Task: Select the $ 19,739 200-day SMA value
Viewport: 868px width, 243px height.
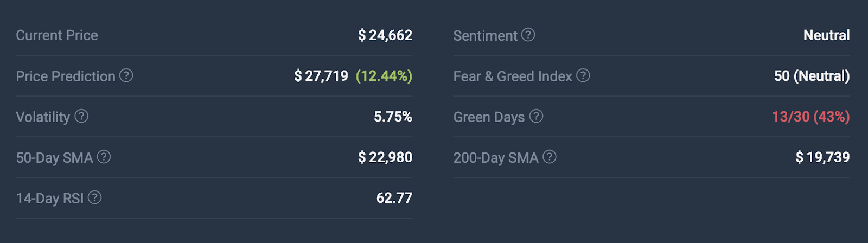Action: click(822, 157)
